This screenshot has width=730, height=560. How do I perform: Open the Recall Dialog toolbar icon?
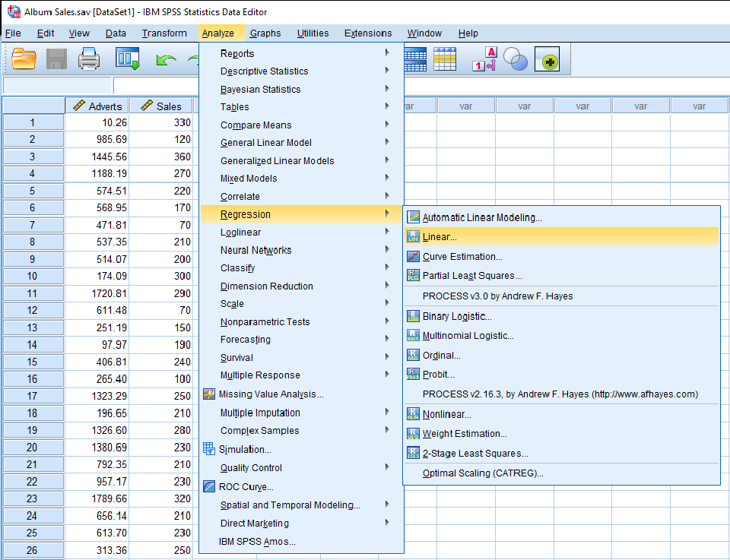pos(128,59)
